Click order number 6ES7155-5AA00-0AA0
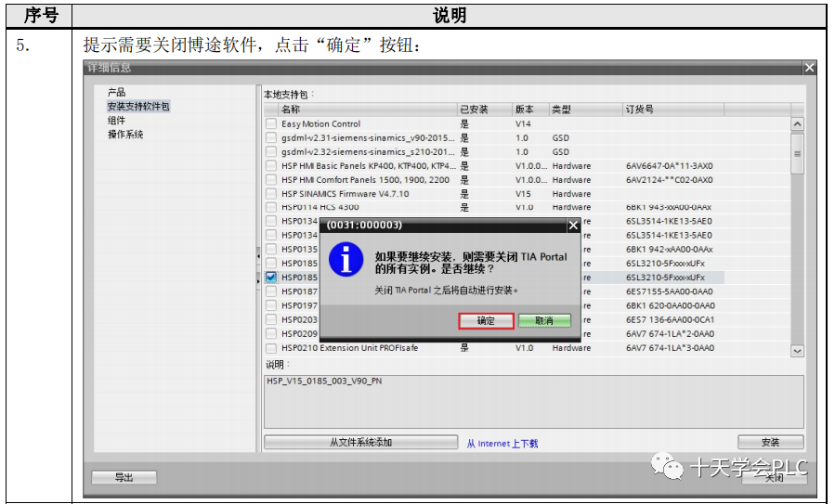 [x=670, y=291]
